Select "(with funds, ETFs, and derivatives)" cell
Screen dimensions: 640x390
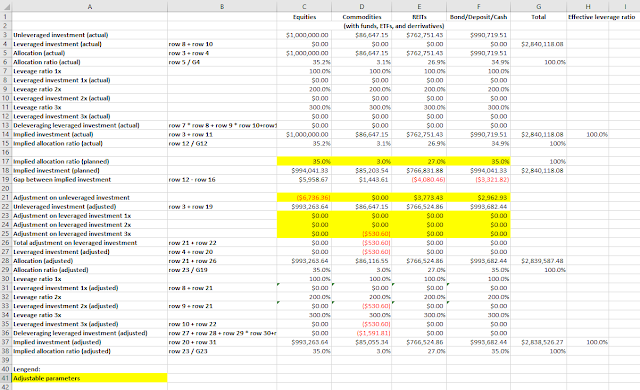pos(393,26)
